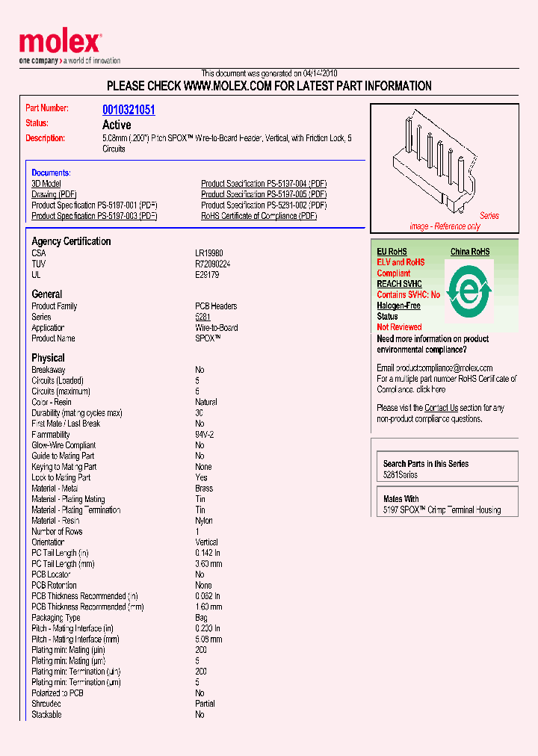Open the Drawing (PDF) link
This screenshot has width=538, height=756.
(55, 194)
